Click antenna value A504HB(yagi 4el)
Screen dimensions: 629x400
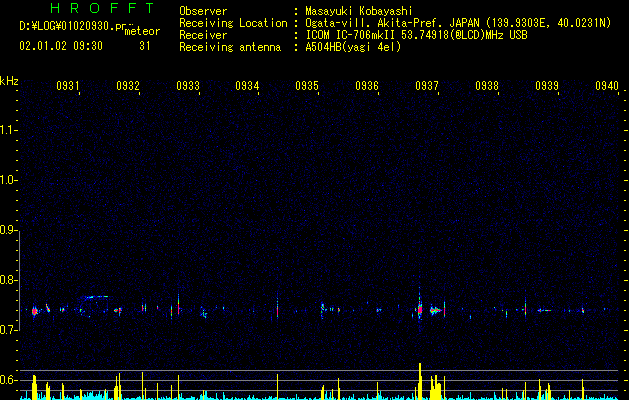pos(353,47)
